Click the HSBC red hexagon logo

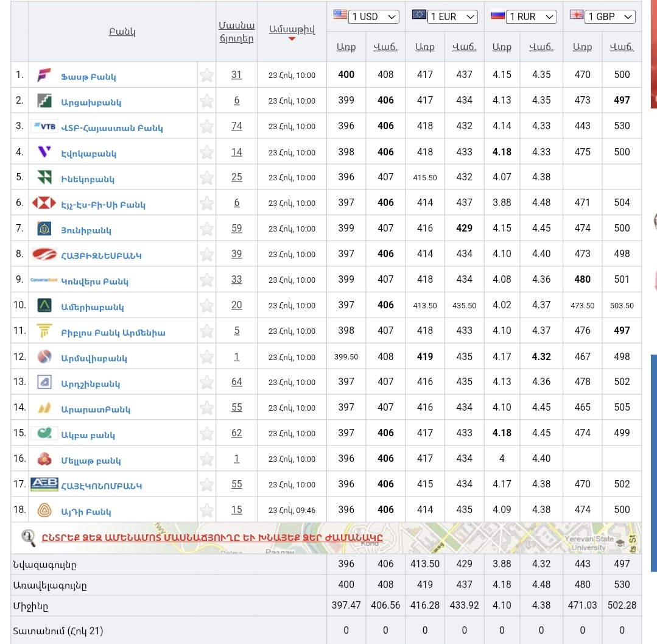pyautogui.click(x=44, y=203)
